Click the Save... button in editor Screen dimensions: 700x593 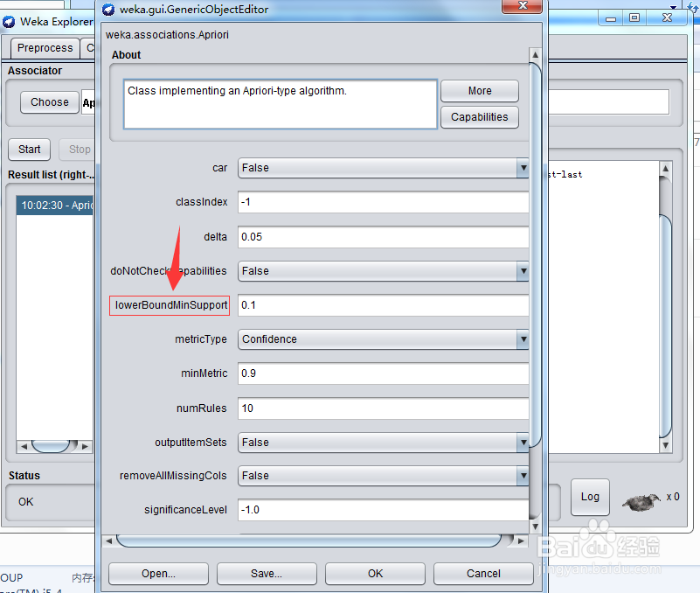[267, 574]
